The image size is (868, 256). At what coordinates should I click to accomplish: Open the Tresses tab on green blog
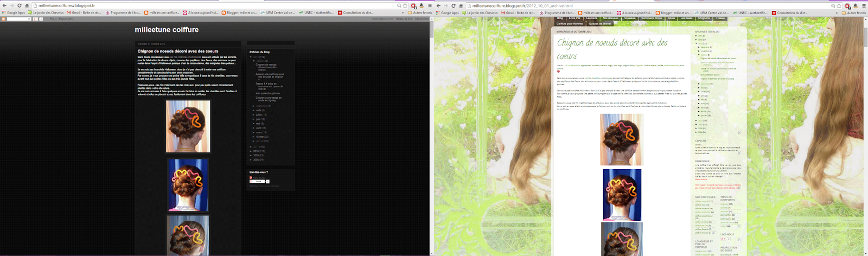click(720, 18)
